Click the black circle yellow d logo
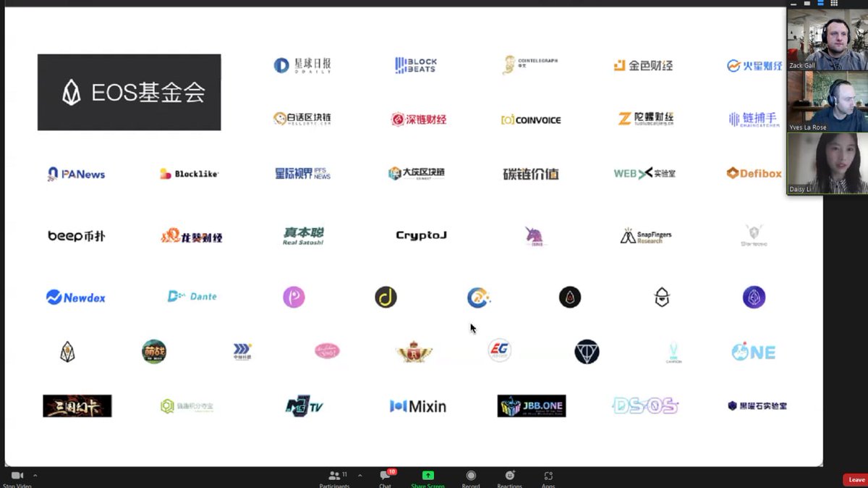The width and height of the screenshot is (868, 488). [386, 297]
